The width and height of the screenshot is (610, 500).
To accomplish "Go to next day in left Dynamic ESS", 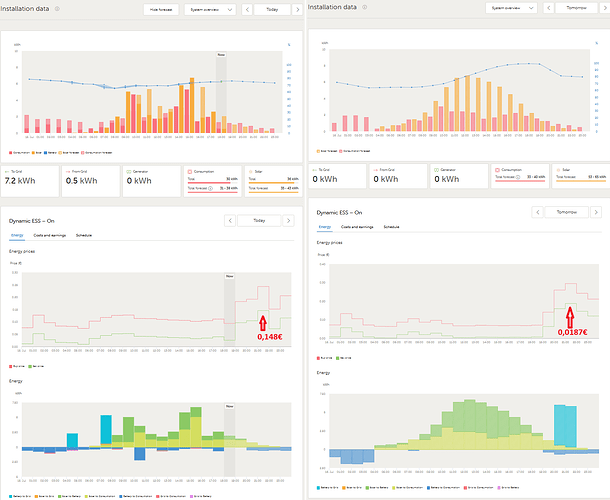I will pyautogui.click(x=288, y=221).
